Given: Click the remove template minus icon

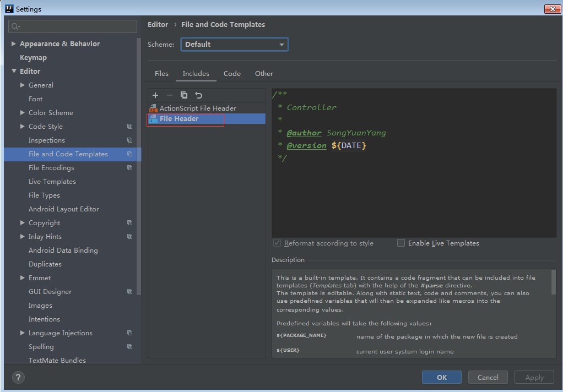Looking at the screenshot, I should click(x=170, y=95).
